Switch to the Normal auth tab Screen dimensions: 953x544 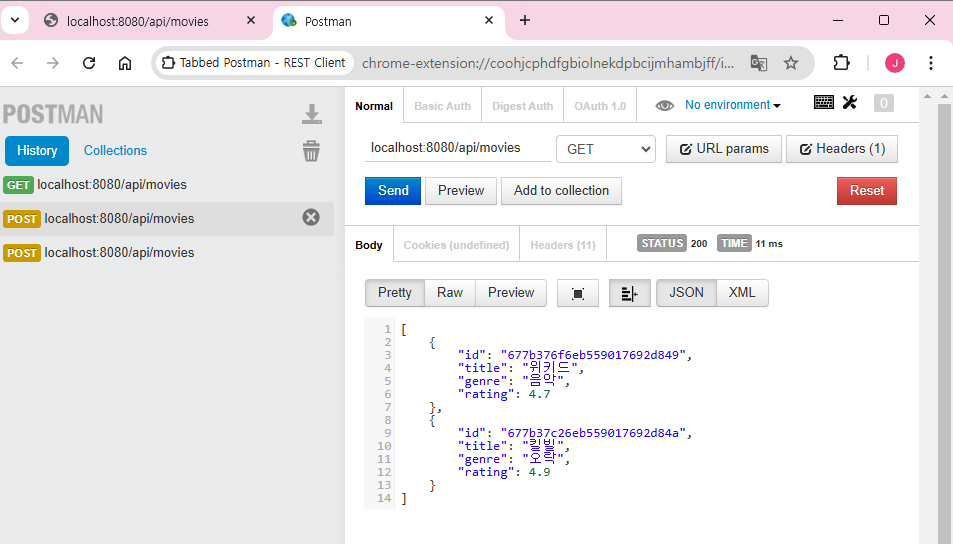point(374,106)
